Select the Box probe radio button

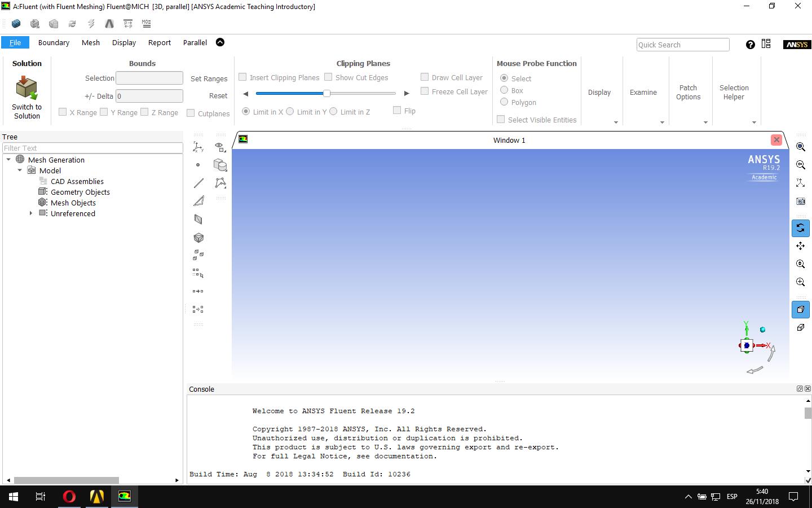(x=504, y=90)
